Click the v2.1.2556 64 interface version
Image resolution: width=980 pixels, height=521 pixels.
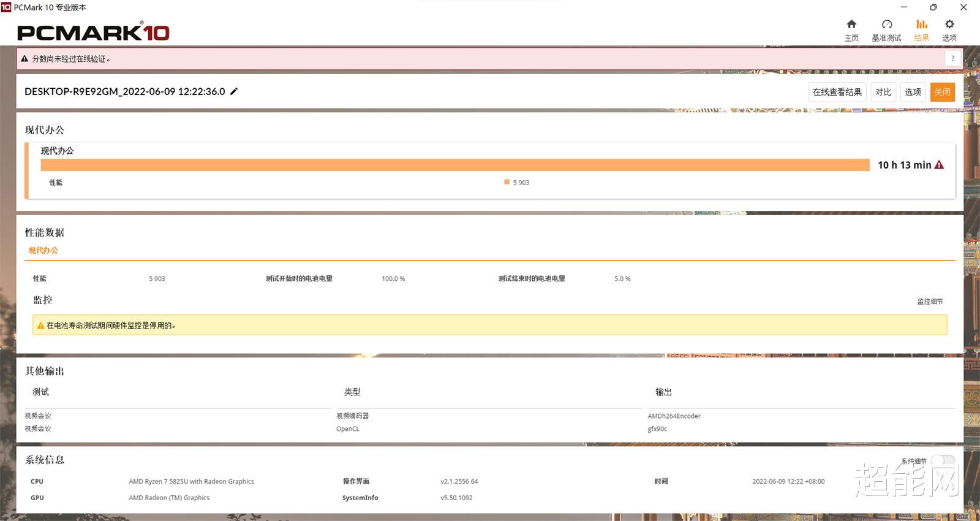click(x=459, y=482)
